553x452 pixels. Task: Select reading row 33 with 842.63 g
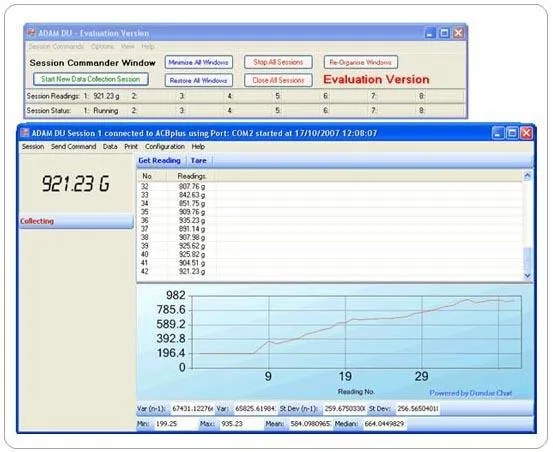coord(330,195)
